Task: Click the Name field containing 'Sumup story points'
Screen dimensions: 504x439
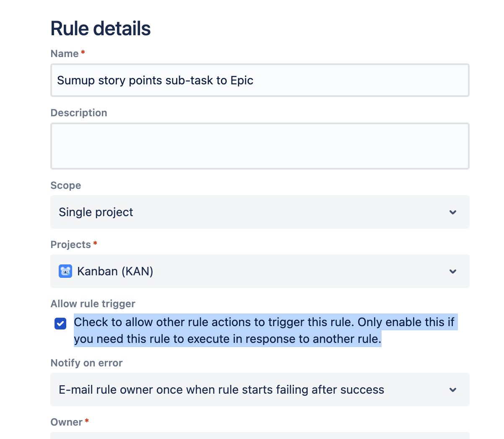Action: (x=259, y=80)
